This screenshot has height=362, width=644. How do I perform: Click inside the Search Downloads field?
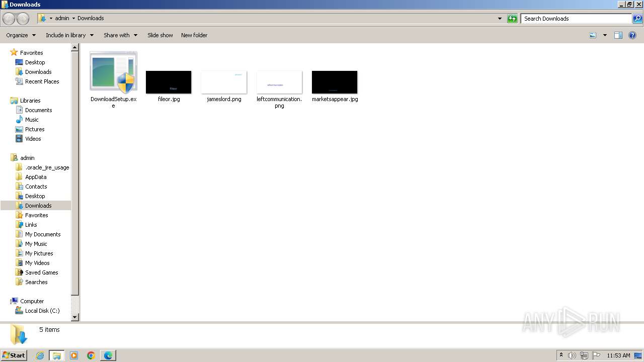pos(576,19)
